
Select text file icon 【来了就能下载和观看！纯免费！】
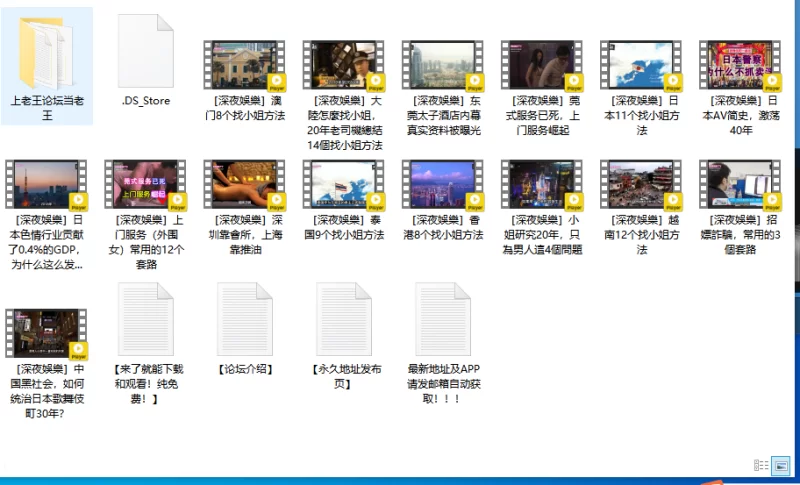(146, 319)
